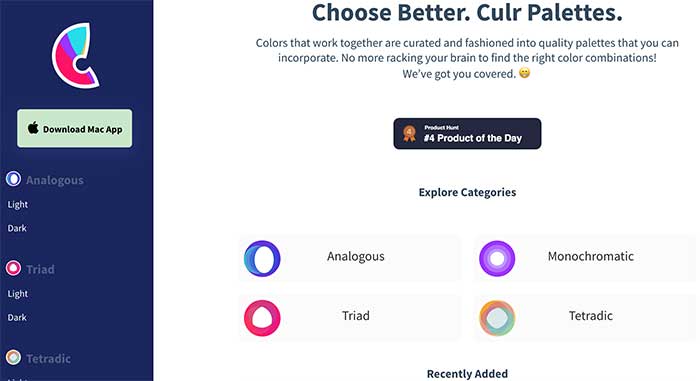The image size is (700, 381).
Task: Select Dark under Triad in sidebar
Action: pyautogui.click(x=17, y=318)
